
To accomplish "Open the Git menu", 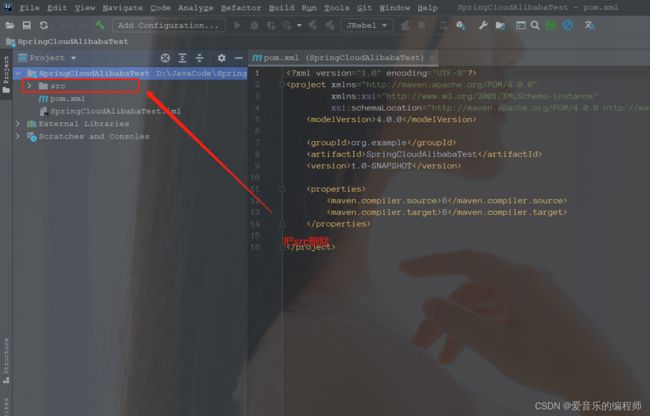I will click(364, 7).
